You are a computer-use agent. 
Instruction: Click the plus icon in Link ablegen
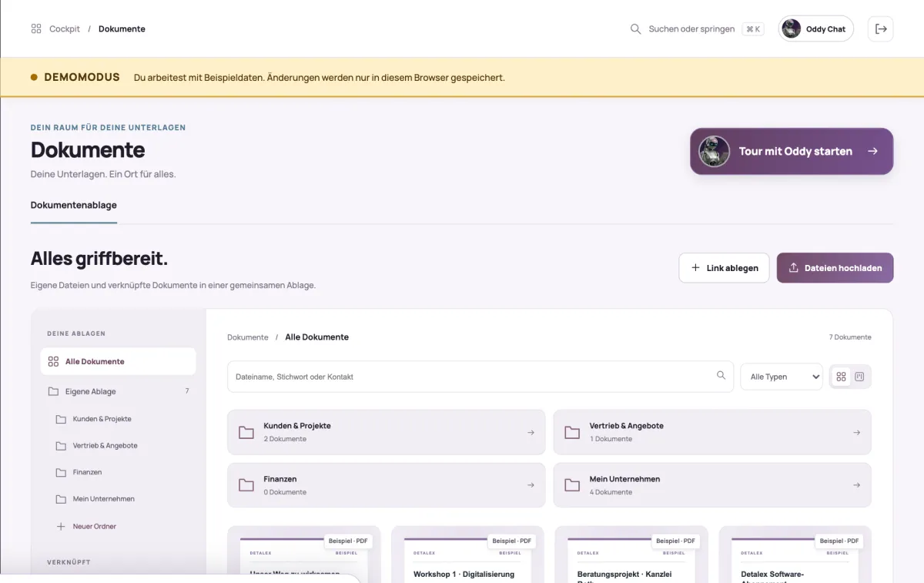[695, 268]
